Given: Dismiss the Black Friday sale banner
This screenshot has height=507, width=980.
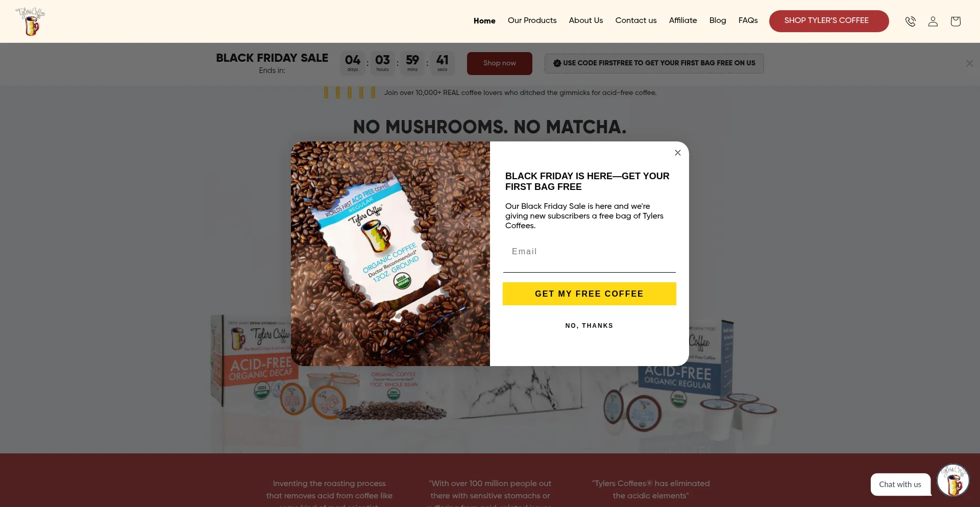Looking at the screenshot, I should tap(969, 63).
